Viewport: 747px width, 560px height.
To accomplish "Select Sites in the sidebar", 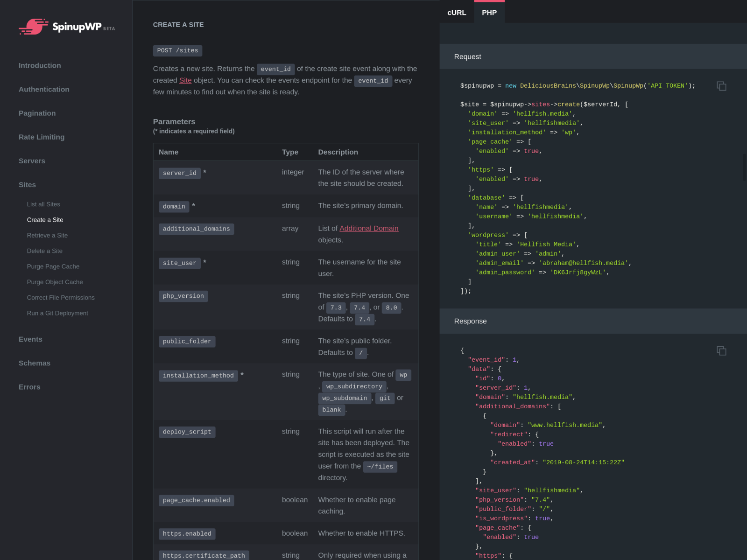I will [27, 185].
